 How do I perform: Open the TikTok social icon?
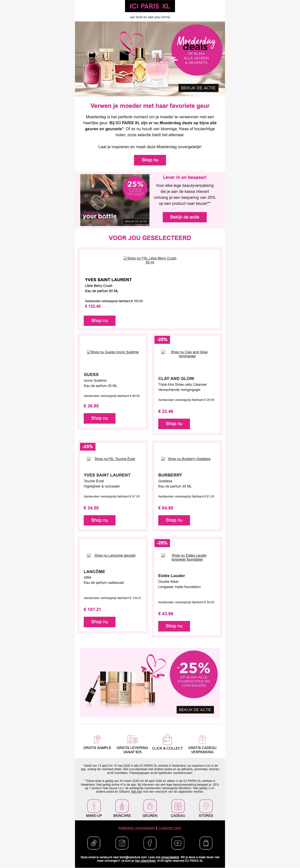click(94, 843)
